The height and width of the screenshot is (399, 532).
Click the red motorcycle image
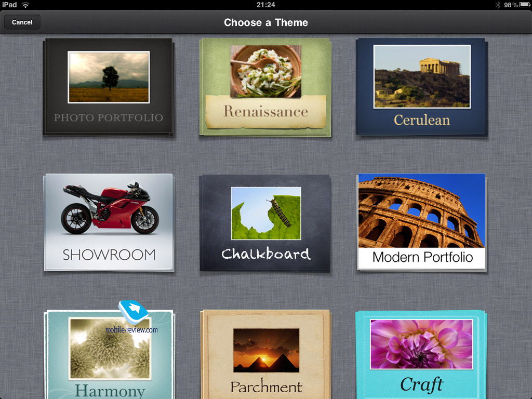[110, 208]
